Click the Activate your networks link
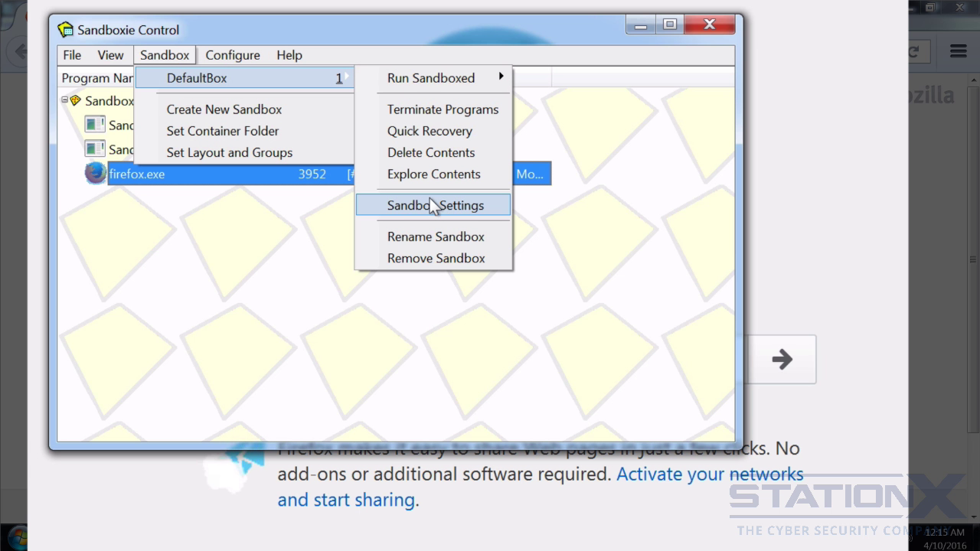Image resolution: width=980 pixels, height=551 pixels. click(x=710, y=474)
